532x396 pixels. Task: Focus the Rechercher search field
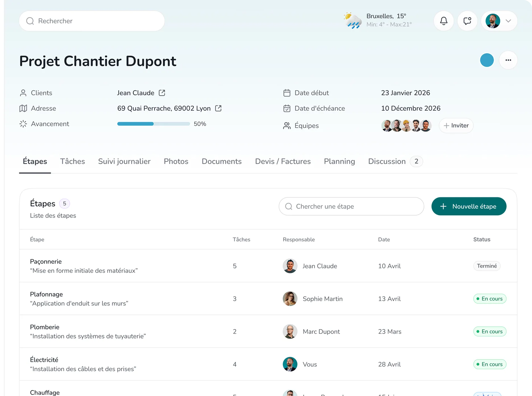pyautogui.click(x=92, y=21)
